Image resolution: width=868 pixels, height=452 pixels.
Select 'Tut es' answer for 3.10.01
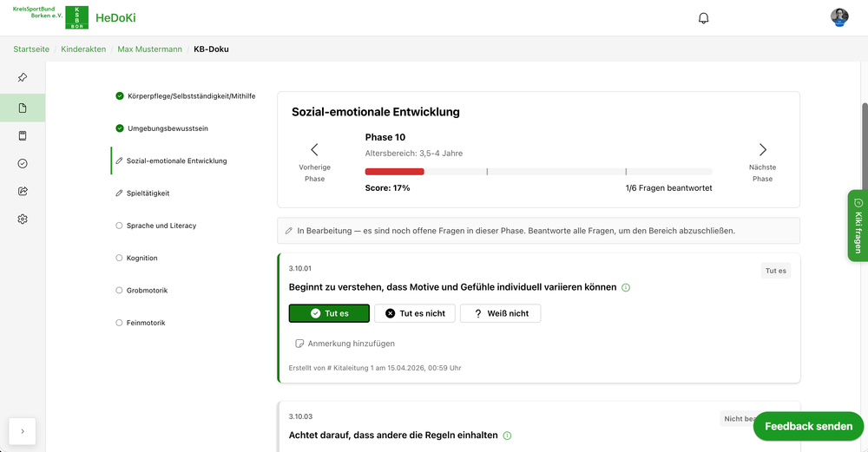tap(329, 313)
